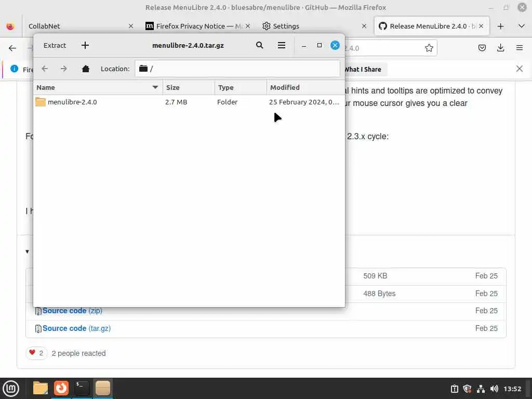Viewport: 532px width, 399px height.
Task: Close the Settings tab
Action: coord(364,26)
